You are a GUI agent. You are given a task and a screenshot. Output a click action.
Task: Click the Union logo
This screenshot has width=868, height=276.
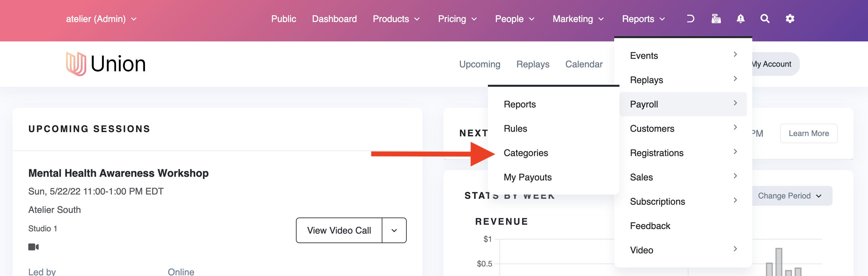106,64
